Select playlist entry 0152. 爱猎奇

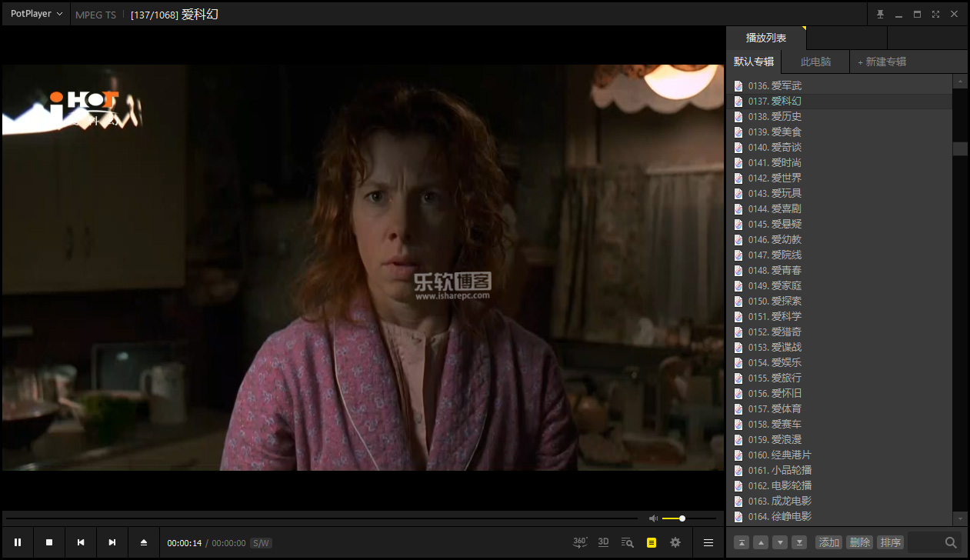[x=839, y=332]
